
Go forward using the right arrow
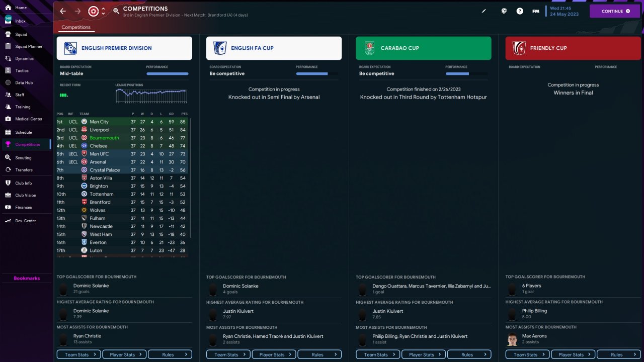77,11
